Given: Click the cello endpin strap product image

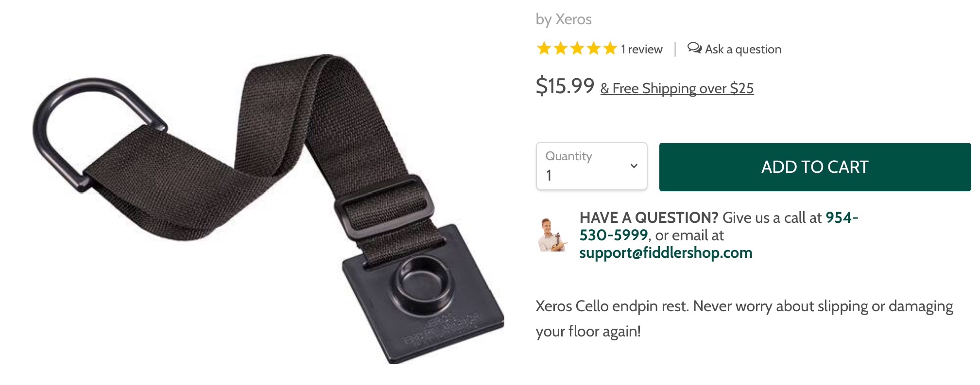Looking at the screenshot, I should 268,209.
